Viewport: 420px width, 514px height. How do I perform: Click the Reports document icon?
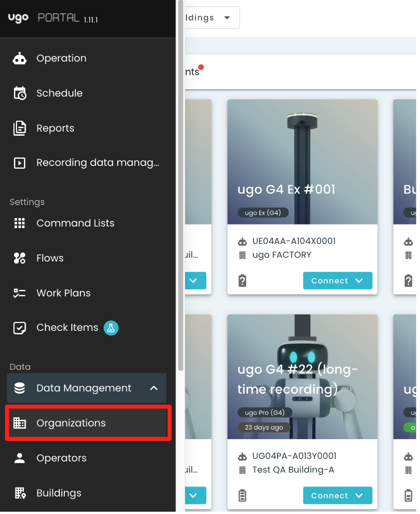pyautogui.click(x=19, y=128)
